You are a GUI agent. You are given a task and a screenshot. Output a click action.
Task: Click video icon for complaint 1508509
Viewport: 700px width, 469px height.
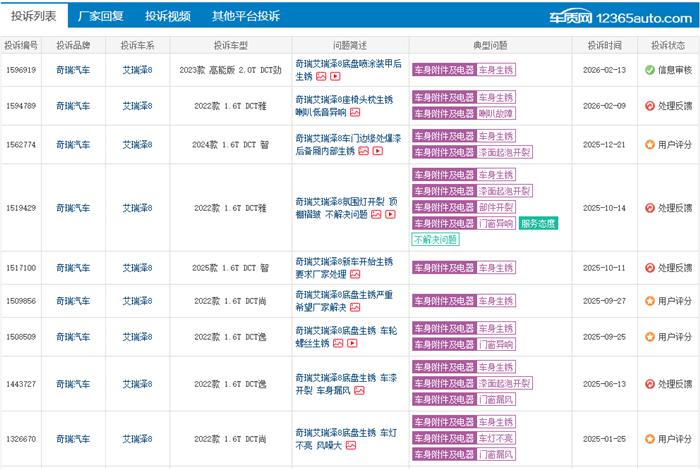click(x=351, y=343)
